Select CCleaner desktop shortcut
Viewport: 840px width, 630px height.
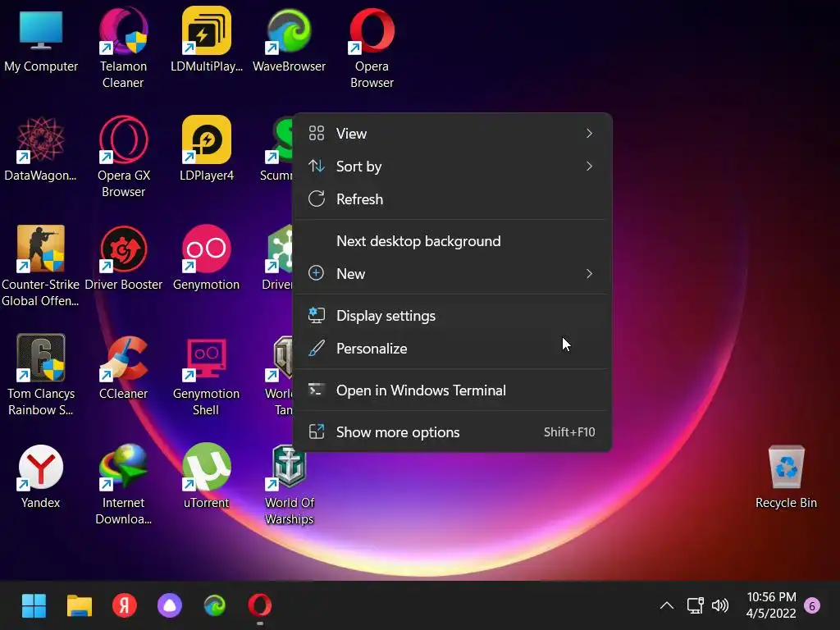[x=123, y=368]
